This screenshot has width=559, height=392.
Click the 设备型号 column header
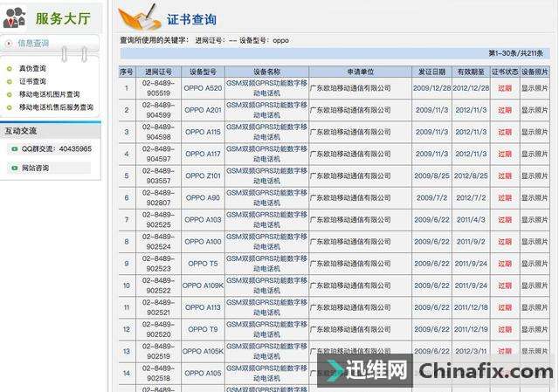pos(203,72)
